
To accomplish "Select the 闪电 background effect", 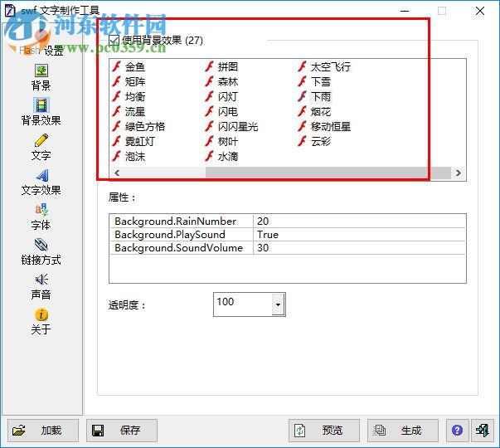I will pos(221,111).
